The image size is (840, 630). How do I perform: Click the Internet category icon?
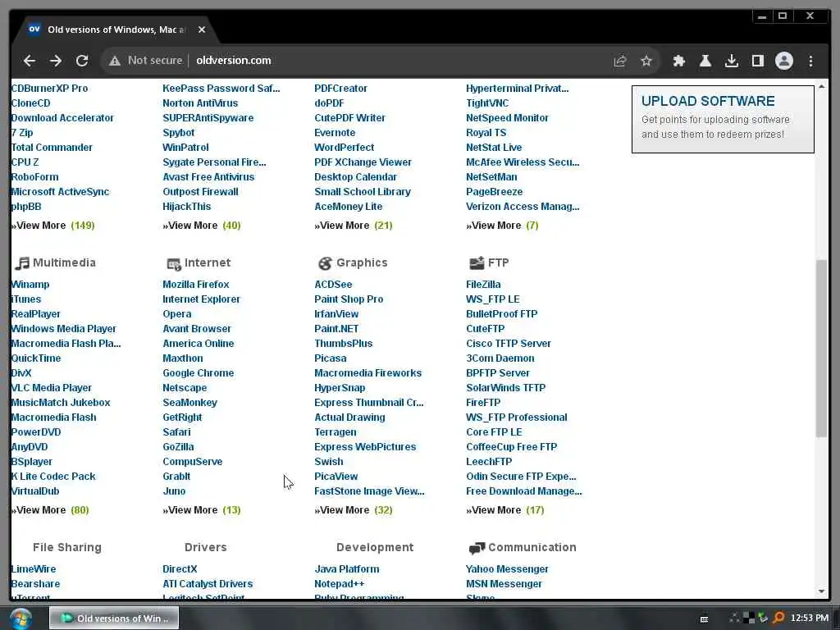174,263
